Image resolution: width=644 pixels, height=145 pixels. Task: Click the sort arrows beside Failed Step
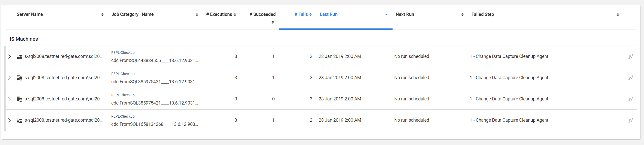[618, 15]
